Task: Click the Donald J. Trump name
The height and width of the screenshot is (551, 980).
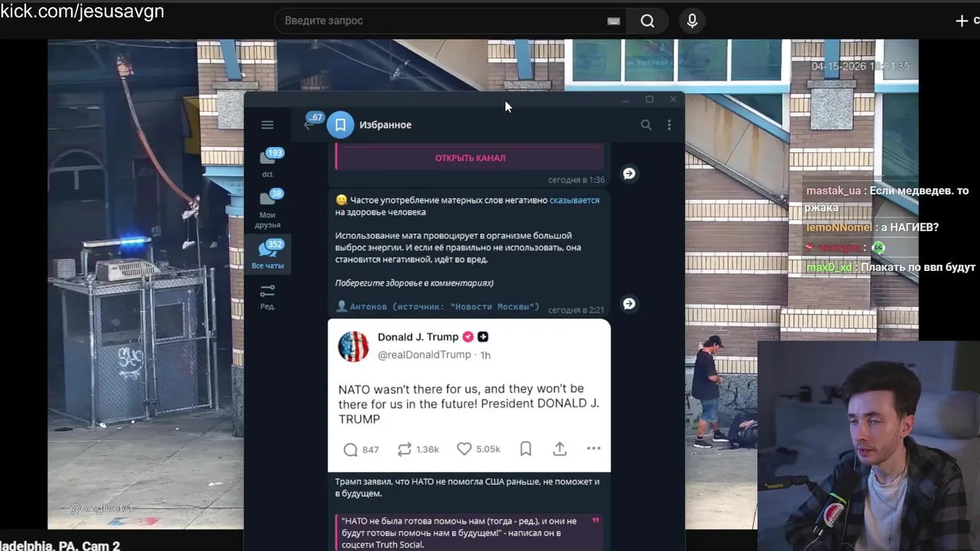Action: tap(418, 337)
